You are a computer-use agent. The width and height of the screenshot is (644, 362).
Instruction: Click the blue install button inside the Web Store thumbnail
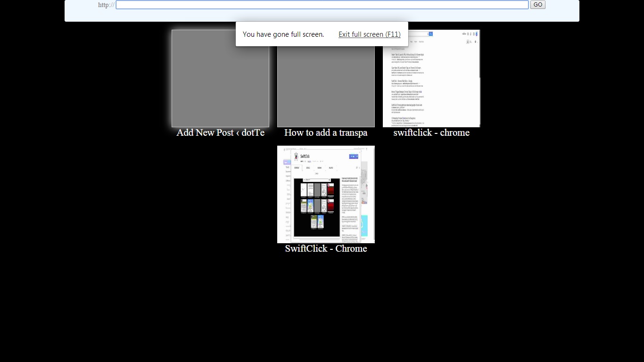354,156
